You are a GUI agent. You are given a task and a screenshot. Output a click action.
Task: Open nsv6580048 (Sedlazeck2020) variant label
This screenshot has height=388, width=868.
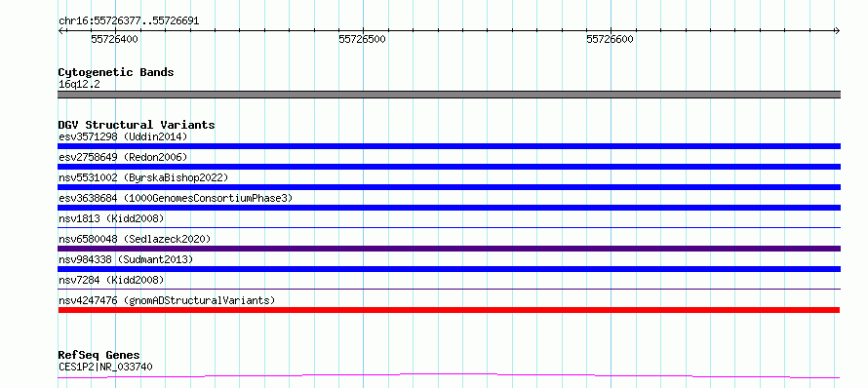click(135, 239)
